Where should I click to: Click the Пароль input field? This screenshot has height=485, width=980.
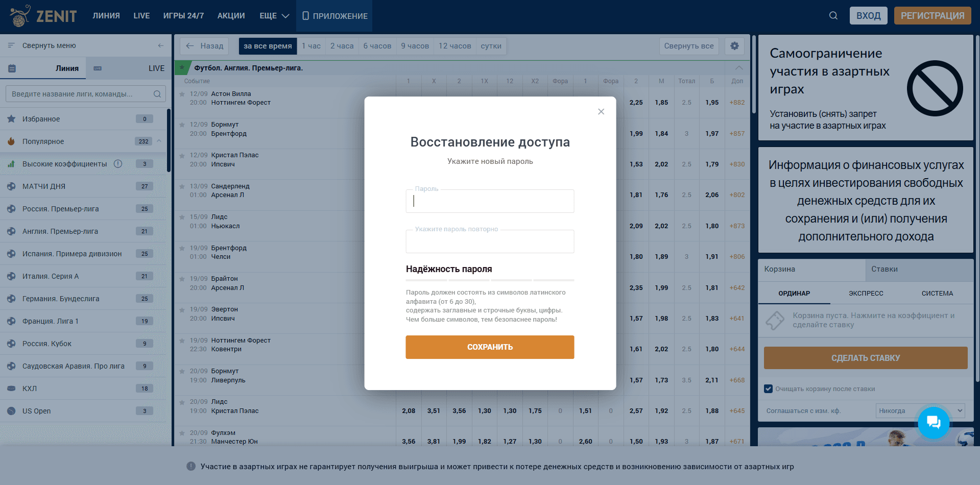490,201
